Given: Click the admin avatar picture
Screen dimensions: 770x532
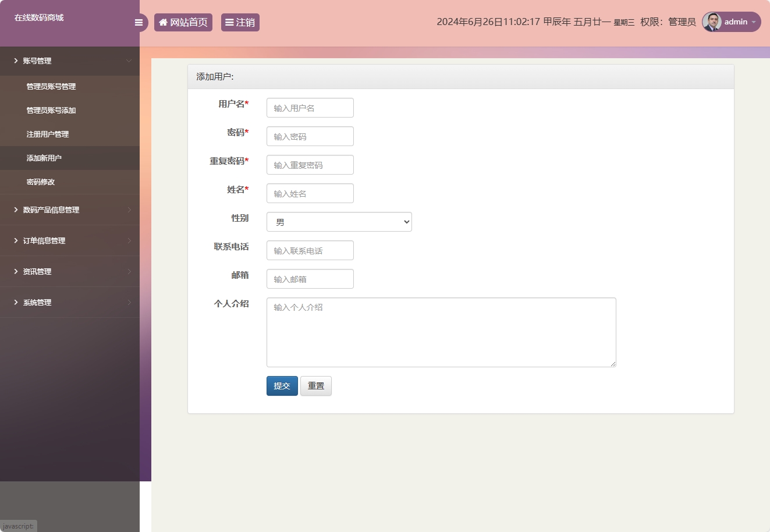Looking at the screenshot, I should coord(713,22).
